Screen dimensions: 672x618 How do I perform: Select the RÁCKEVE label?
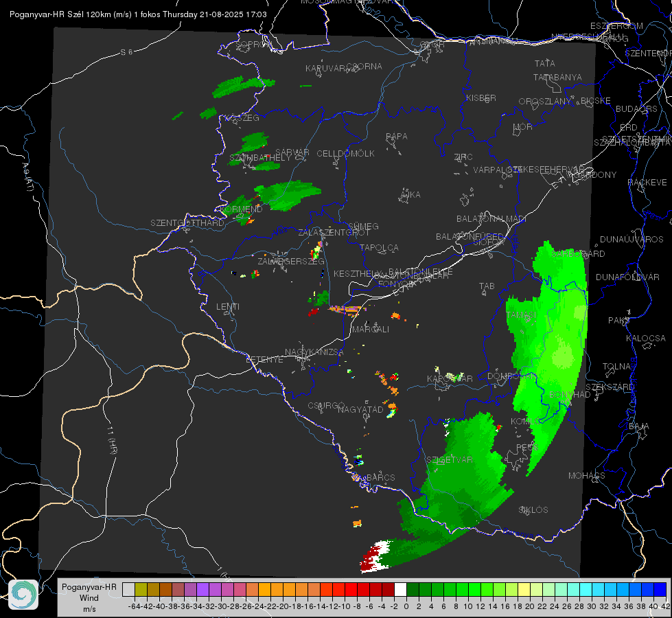[x=647, y=183]
